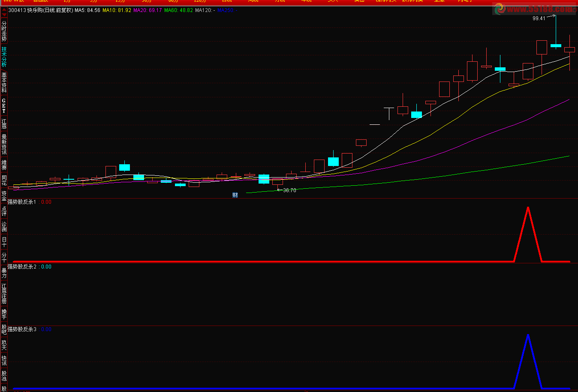The width and height of the screenshot is (578, 392).
Task: Click the MA5: 84.56 indicator label
Action: [x=87, y=10]
